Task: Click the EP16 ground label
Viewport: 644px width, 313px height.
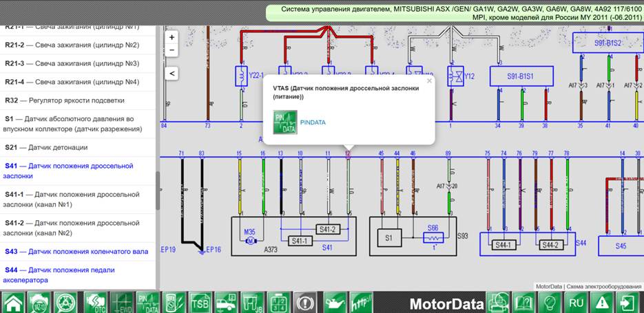Action: click(214, 249)
